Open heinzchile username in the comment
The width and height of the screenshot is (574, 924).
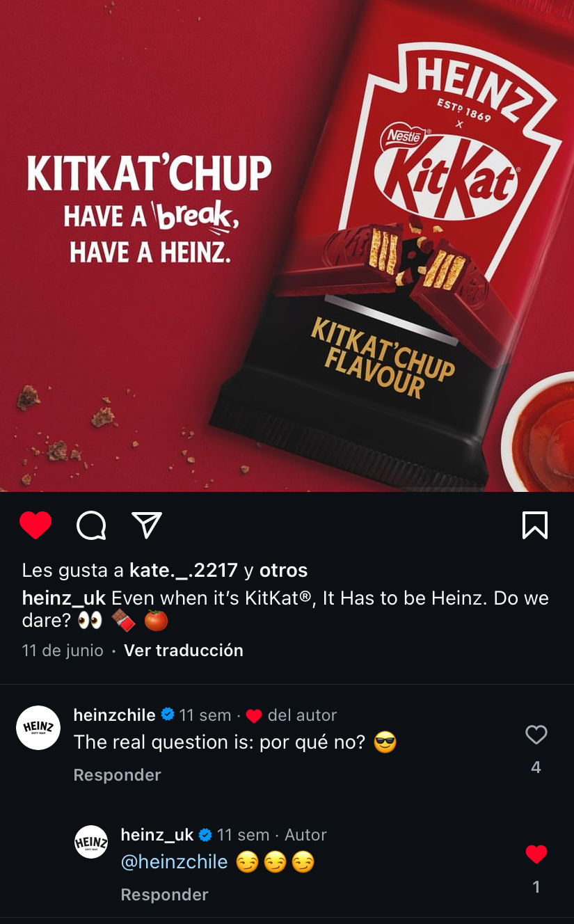click(x=115, y=715)
